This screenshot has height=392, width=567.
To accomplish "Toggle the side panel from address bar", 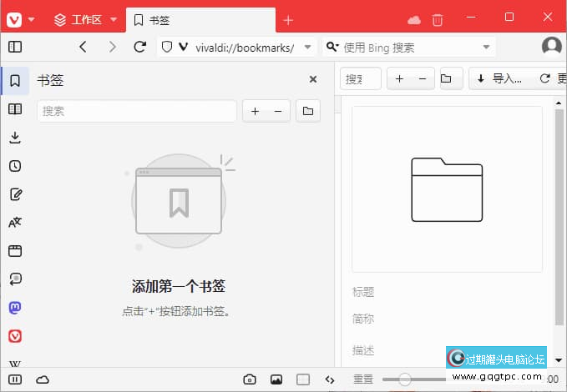I will click(15, 47).
